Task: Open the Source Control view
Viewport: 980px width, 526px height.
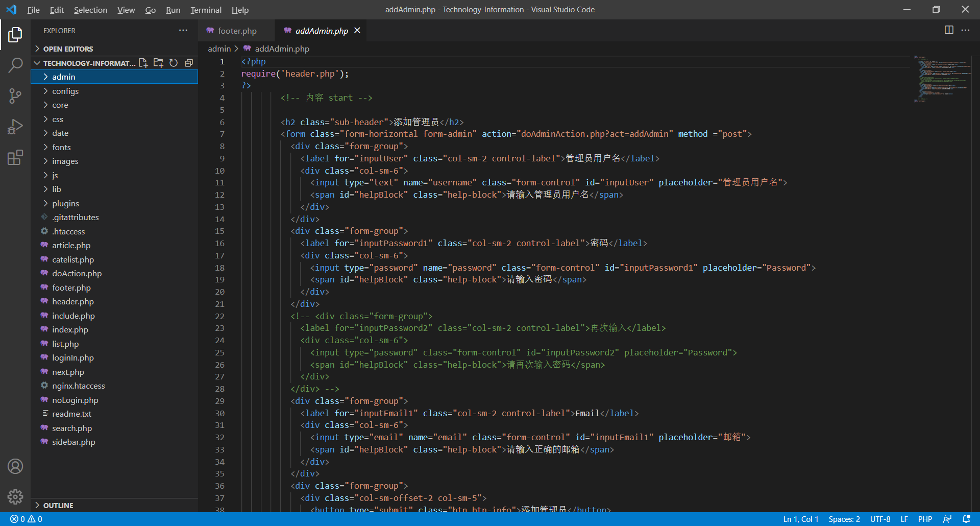Action: pyautogui.click(x=15, y=95)
